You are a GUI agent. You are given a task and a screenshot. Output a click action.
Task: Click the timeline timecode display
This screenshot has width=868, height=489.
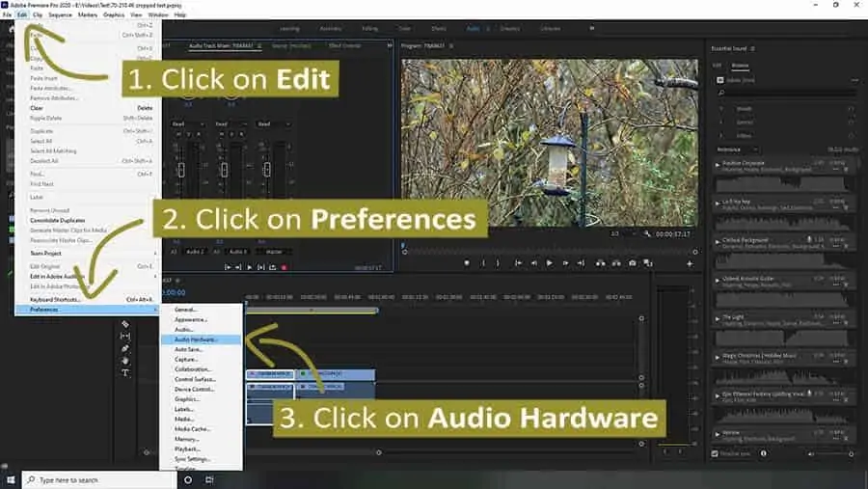tap(174, 292)
